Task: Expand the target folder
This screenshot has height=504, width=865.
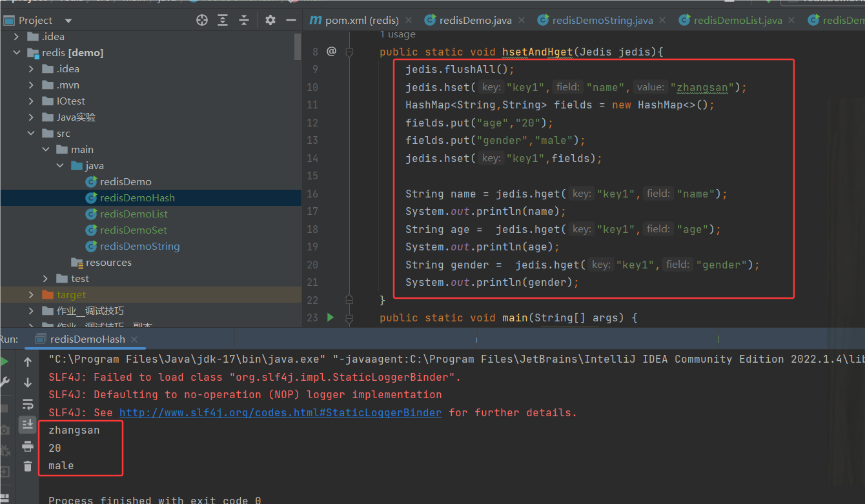Action: point(31,295)
